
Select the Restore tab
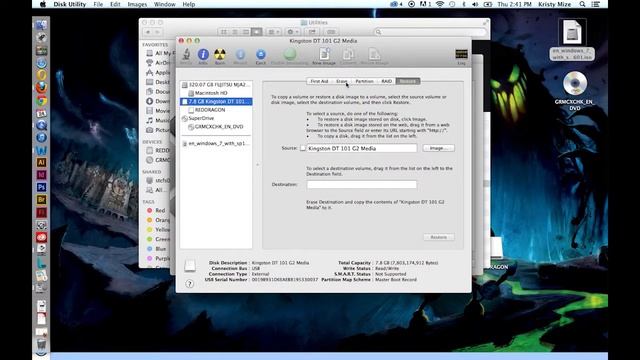pos(408,81)
